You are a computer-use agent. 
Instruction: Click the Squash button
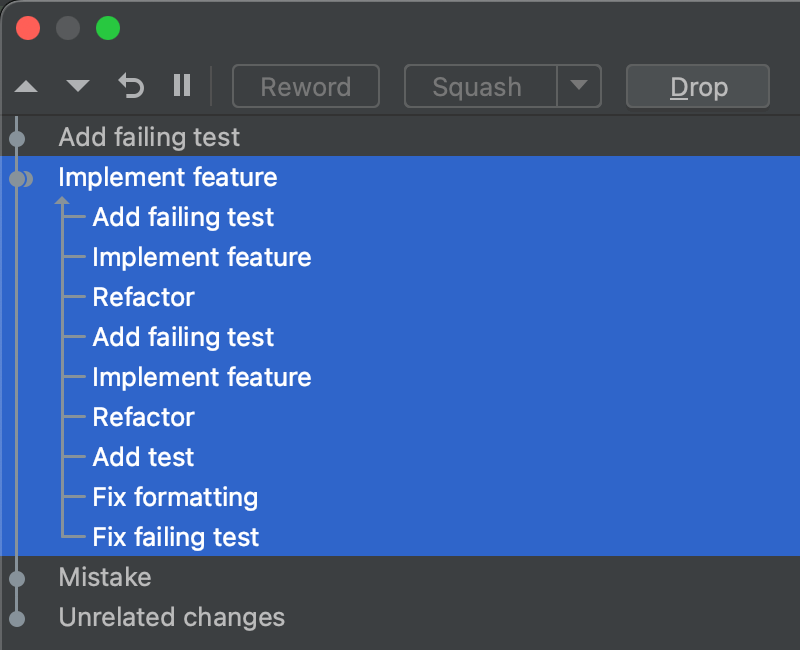tap(480, 86)
